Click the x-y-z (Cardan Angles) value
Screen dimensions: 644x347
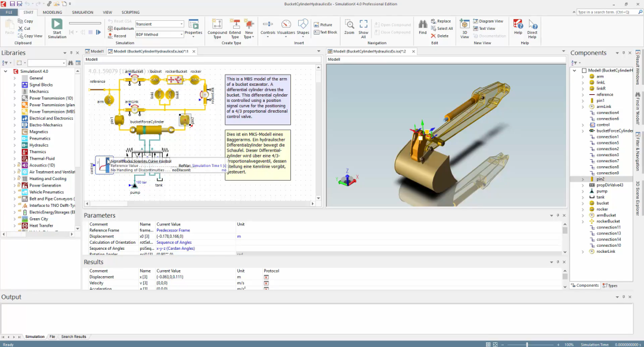[175, 249]
